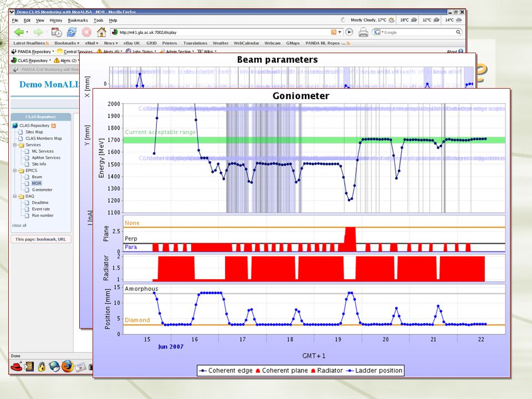Open the CLAS Repository bookmark dropdown

click(x=31, y=60)
